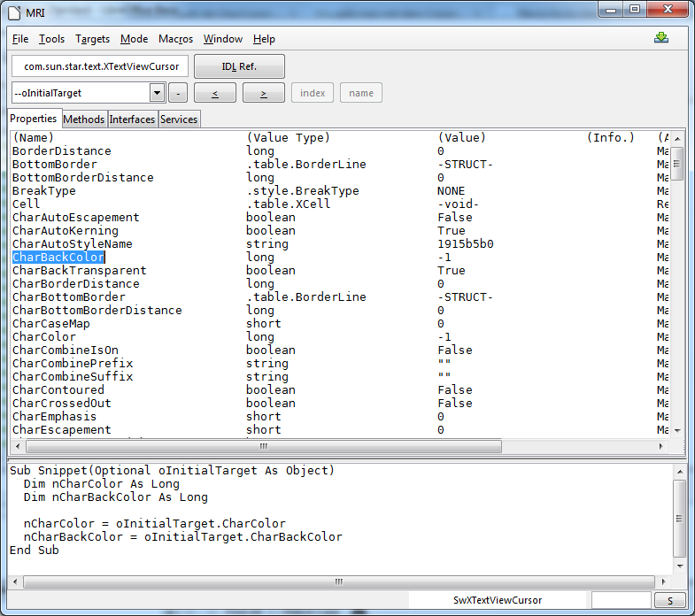Image resolution: width=695 pixels, height=616 pixels.
Task: Open the Targets menu
Action: pos(92,39)
